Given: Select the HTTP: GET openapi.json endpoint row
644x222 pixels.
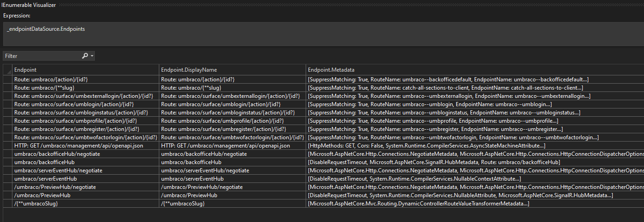Looking at the screenshot, I should click(323, 145).
